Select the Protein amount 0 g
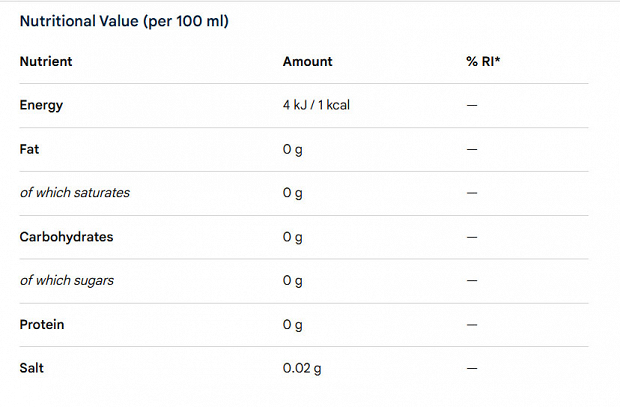The height and width of the screenshot is (407, 620). click(293, 325)
